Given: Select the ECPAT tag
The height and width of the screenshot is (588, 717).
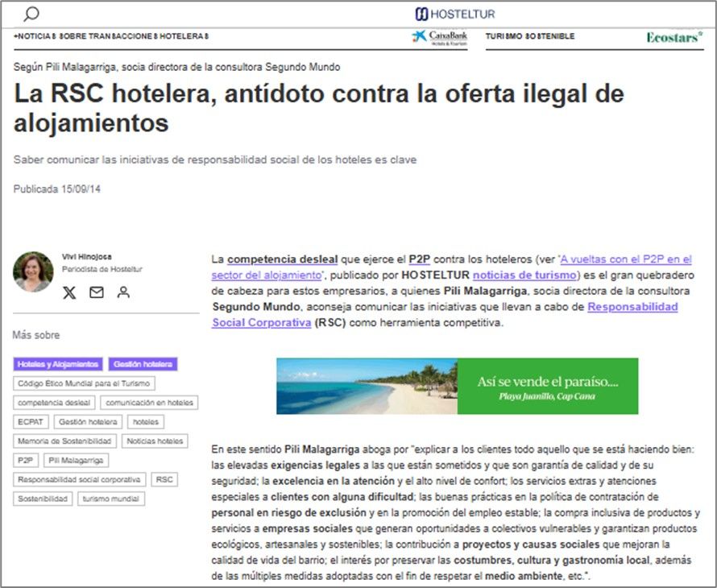Looking at the screenshot, I should tap(31, 421).
